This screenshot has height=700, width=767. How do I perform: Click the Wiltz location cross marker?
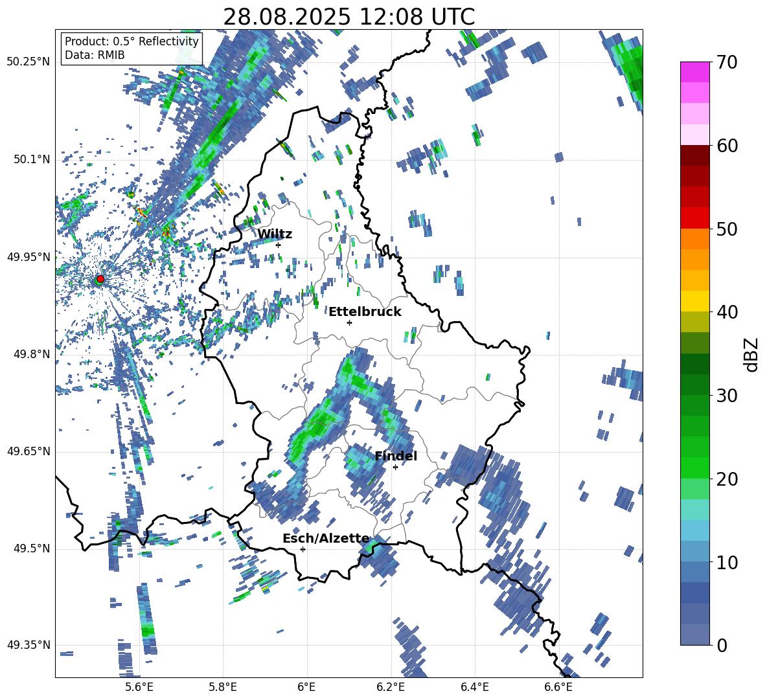[279, 245]
